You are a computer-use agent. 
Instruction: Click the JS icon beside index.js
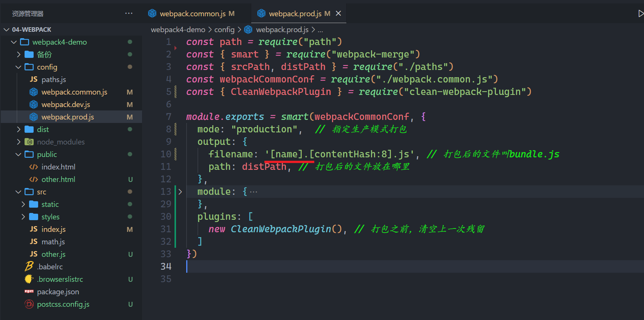[x=34, y=229]
